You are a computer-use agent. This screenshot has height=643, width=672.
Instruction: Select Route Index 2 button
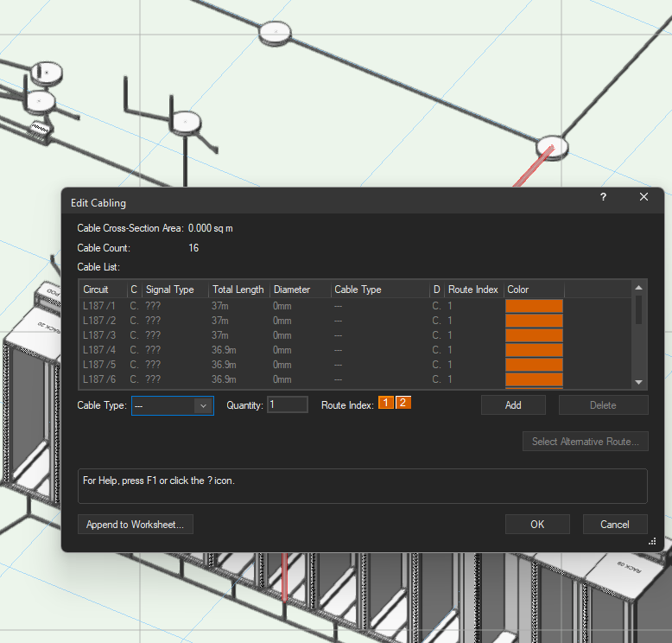(403, 403)
